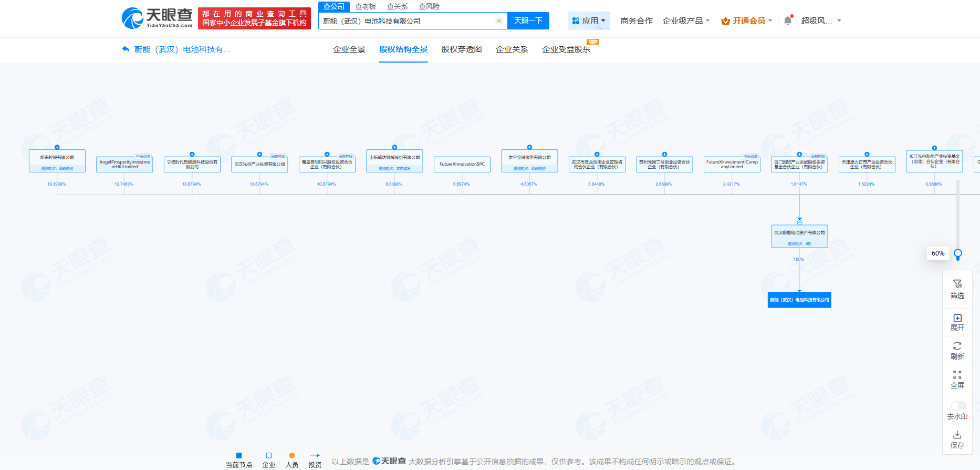Select the 太平金融服务有限公司 node
Screen dimensions: 980x470
click(x=529, y=161)
